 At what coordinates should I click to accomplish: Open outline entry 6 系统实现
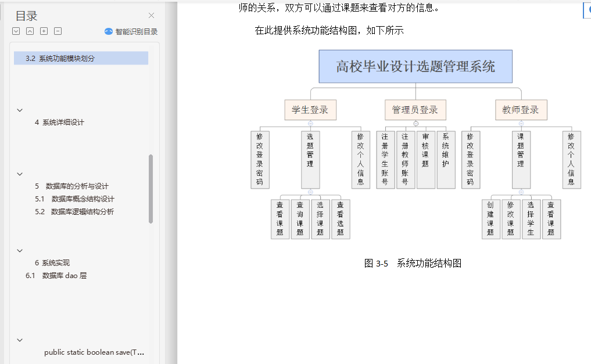[52, 263]
